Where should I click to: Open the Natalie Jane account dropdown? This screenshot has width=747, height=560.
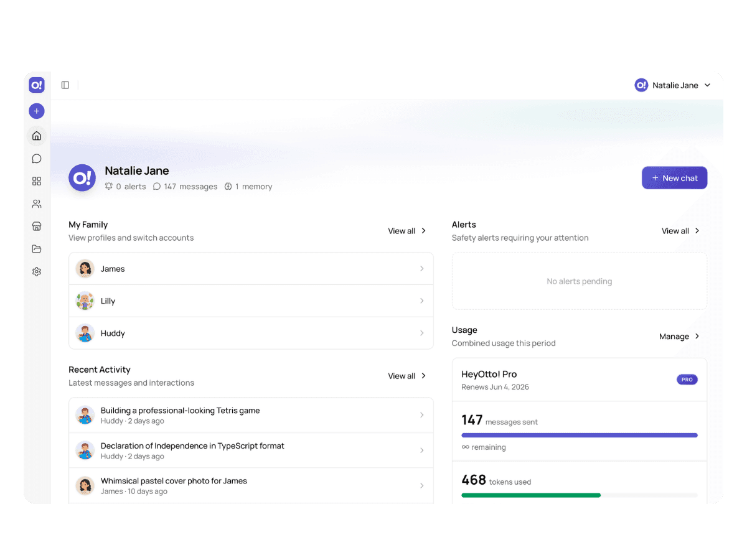pyautogui.click(x=673, y=85)
